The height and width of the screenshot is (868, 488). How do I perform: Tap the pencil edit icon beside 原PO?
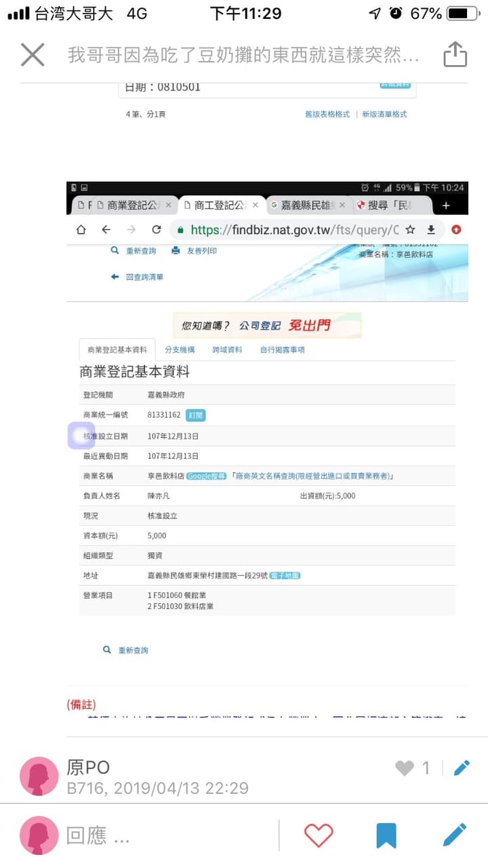[x=462, y=768]
